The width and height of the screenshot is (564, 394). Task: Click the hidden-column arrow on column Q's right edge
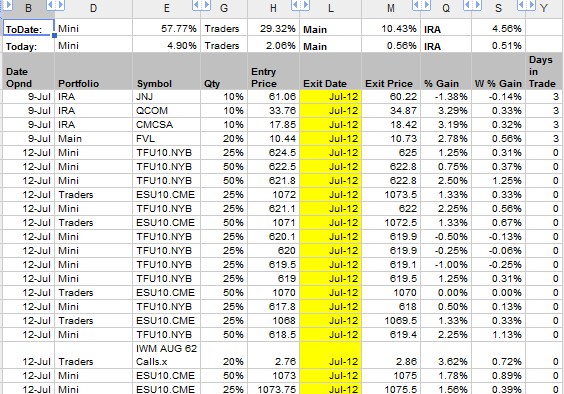(x=468, y=5)
